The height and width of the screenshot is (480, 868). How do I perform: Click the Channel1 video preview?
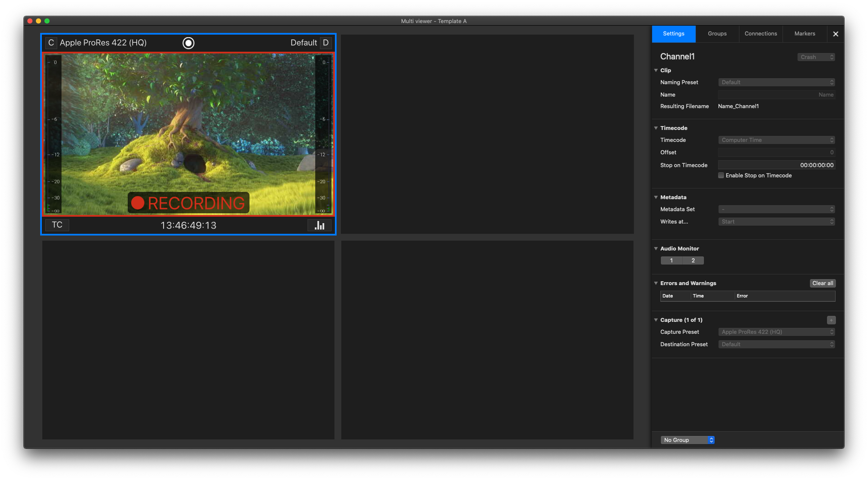pyautogui.click(x=188, y=134)
